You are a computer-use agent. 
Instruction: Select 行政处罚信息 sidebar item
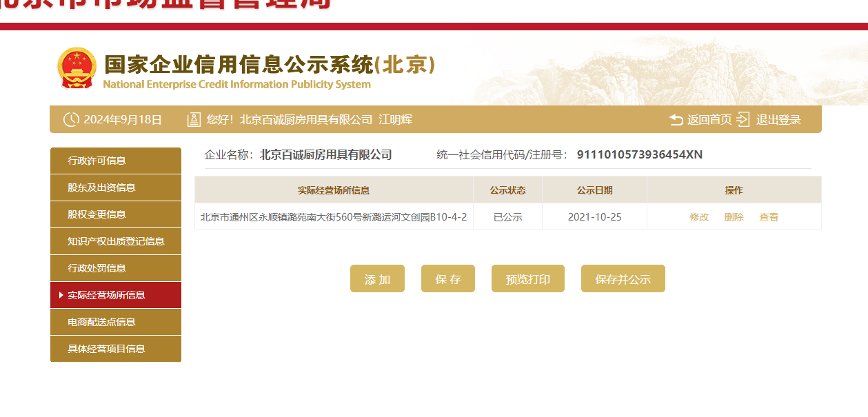[x=116, y=268]
